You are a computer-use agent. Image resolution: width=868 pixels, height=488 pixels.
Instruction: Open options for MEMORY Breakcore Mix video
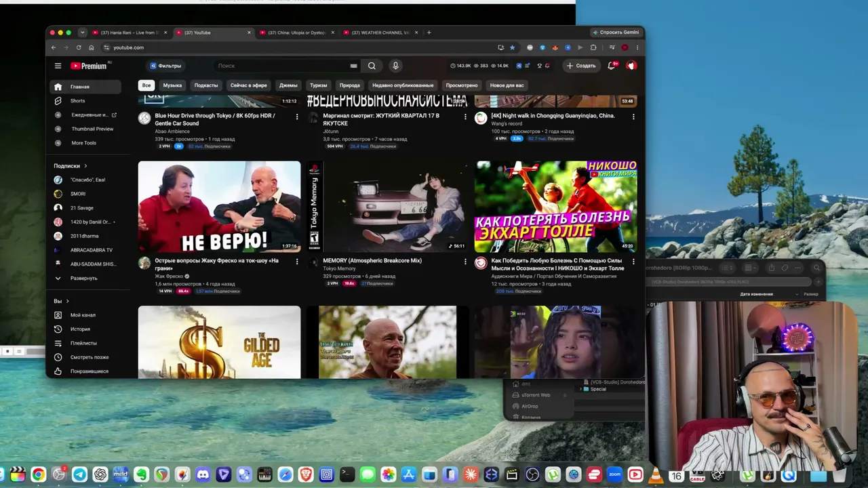click(465, 261)
